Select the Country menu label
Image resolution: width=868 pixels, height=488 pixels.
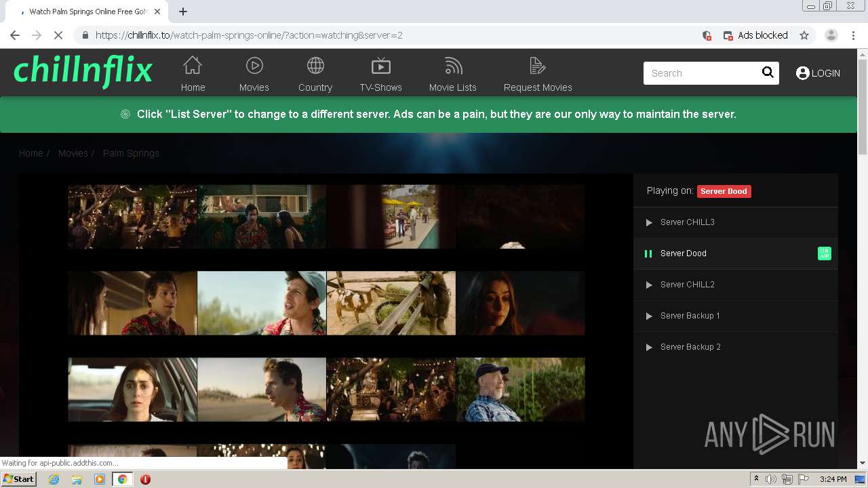click(x=315, y=87)
